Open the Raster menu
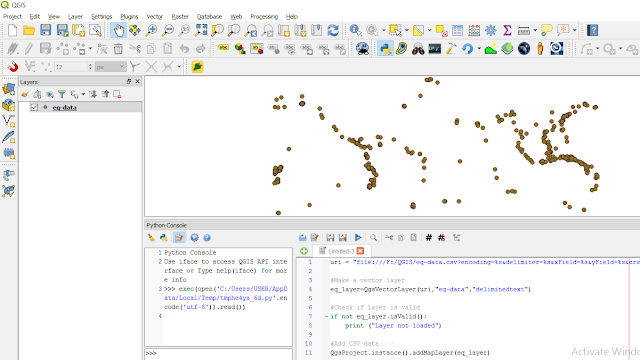Image resolution: width=640 pixels, height=360 pixels. (180, 16)
